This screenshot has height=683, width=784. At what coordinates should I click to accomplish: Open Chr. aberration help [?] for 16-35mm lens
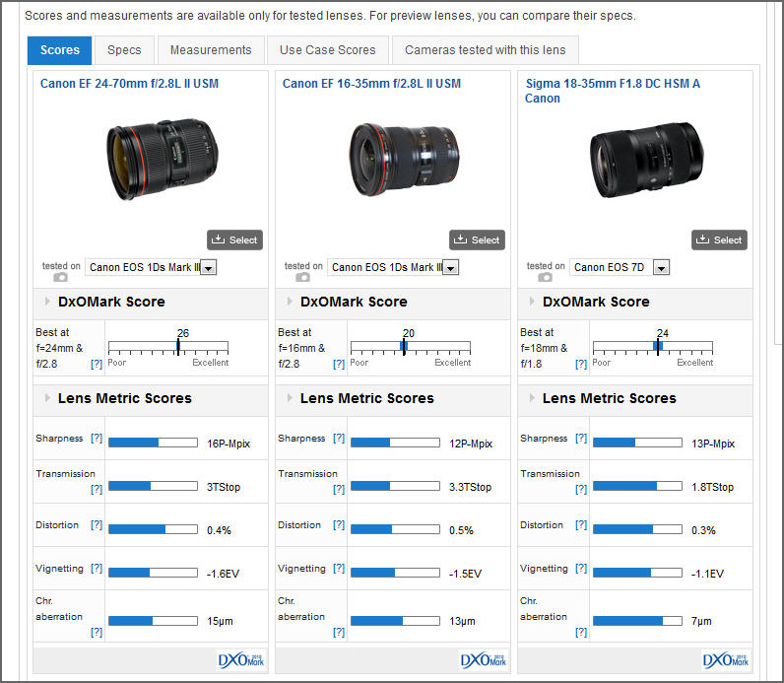coord(339,632)
